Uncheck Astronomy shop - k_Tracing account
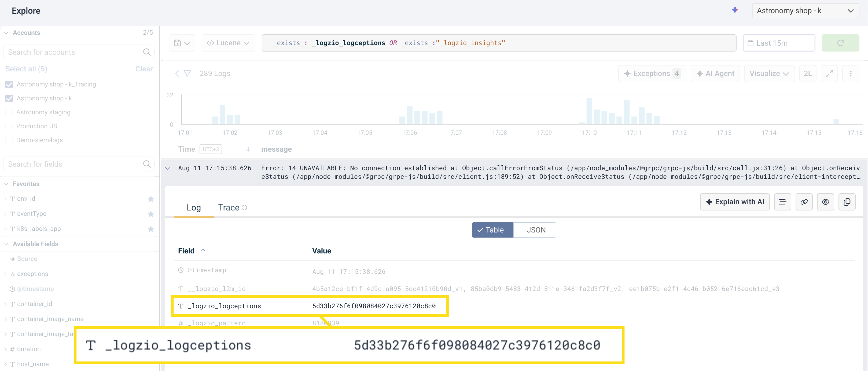 click(9, 84)
